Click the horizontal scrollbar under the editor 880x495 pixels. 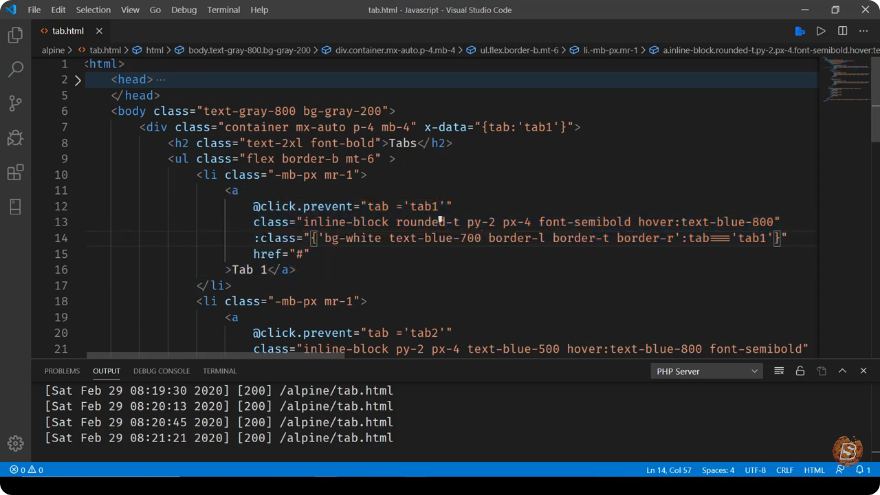tap(216, 355)
